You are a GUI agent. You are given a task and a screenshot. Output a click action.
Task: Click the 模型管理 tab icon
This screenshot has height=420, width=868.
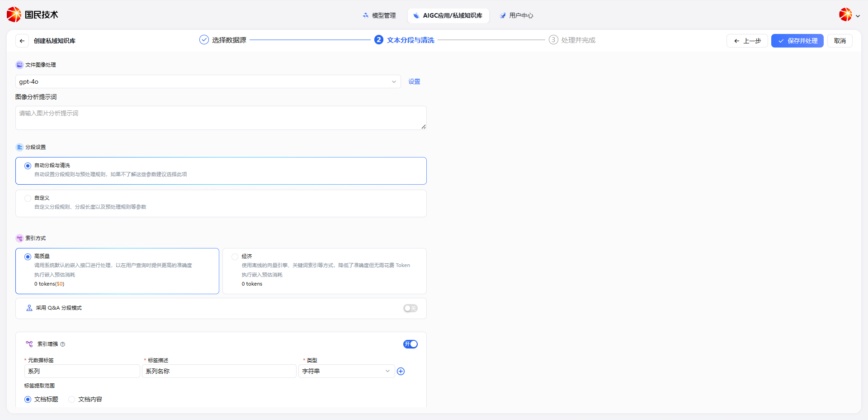tap(366, 15)
